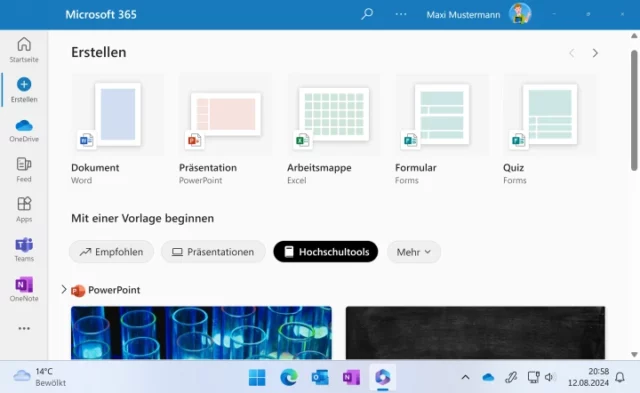Open OneNote from the taskbar
The image size is (640, 393).
point(351,377)
